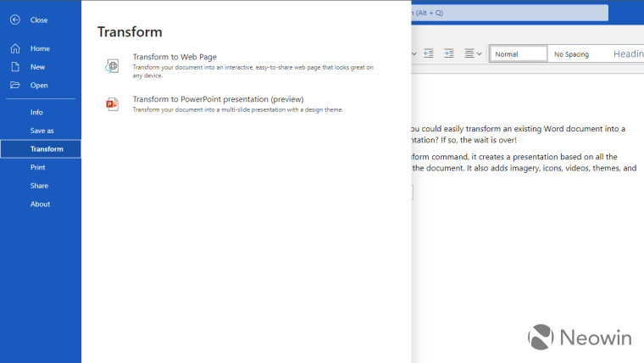Screen dimensions: 644x363
Task: Decrease indent in the Word ribbon
Action: click(429, 53)
